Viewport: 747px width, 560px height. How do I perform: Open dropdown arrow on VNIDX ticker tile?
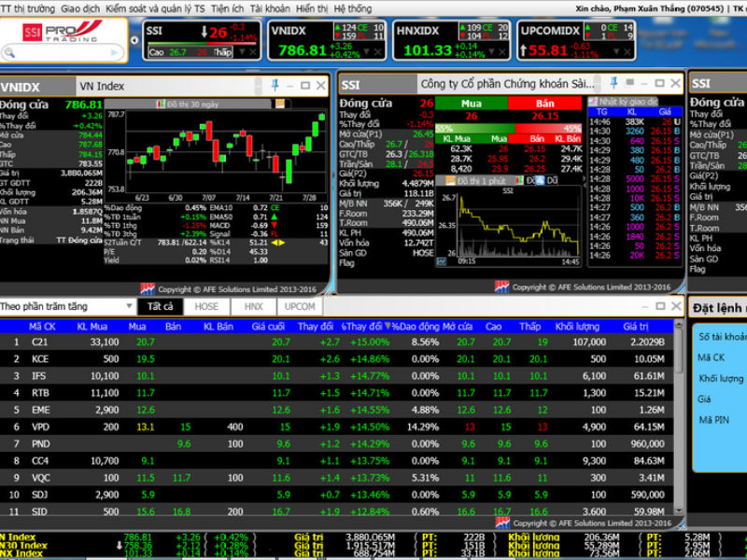(367, 51)
